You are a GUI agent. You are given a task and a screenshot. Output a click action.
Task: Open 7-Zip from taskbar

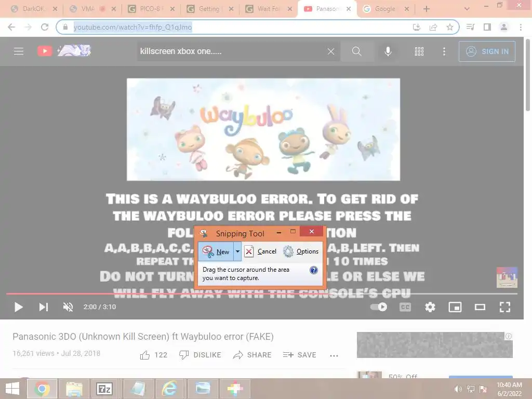(104, 389)
